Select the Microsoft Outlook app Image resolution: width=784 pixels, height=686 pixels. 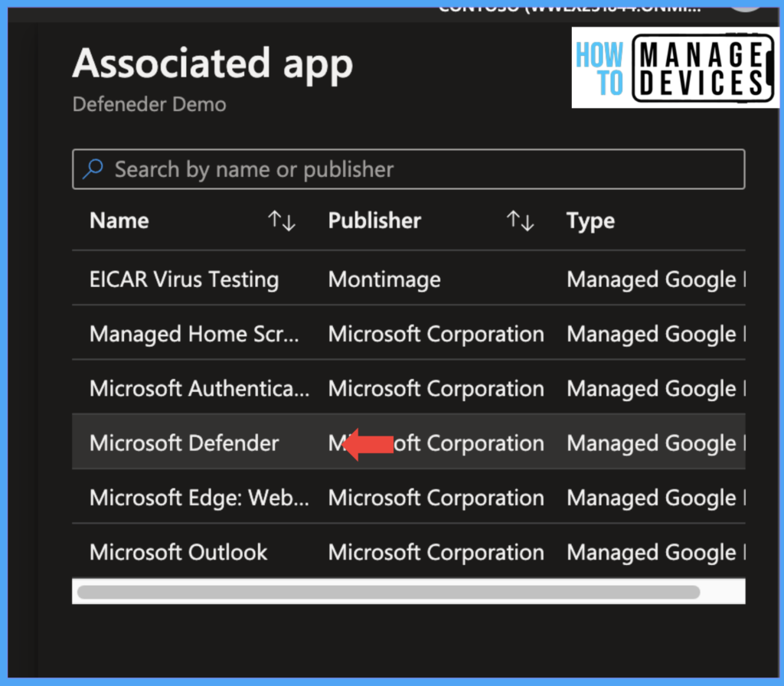pyautogui.click(x=178, y=551)
